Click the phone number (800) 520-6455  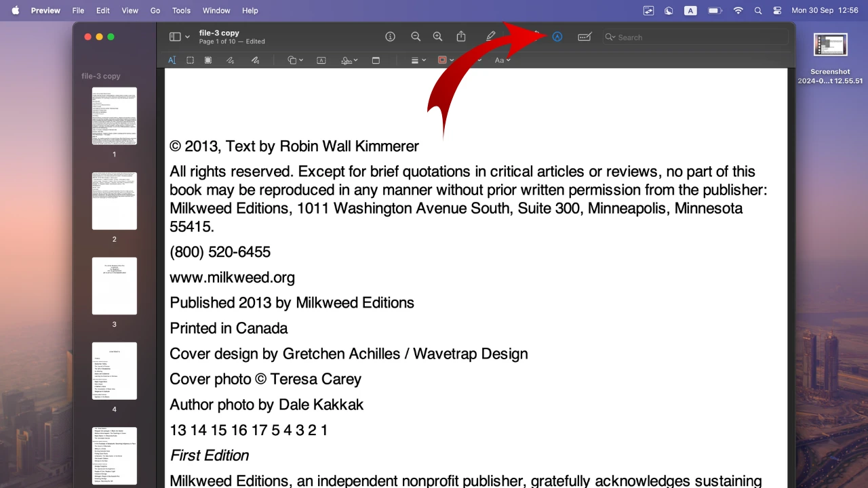220,252
